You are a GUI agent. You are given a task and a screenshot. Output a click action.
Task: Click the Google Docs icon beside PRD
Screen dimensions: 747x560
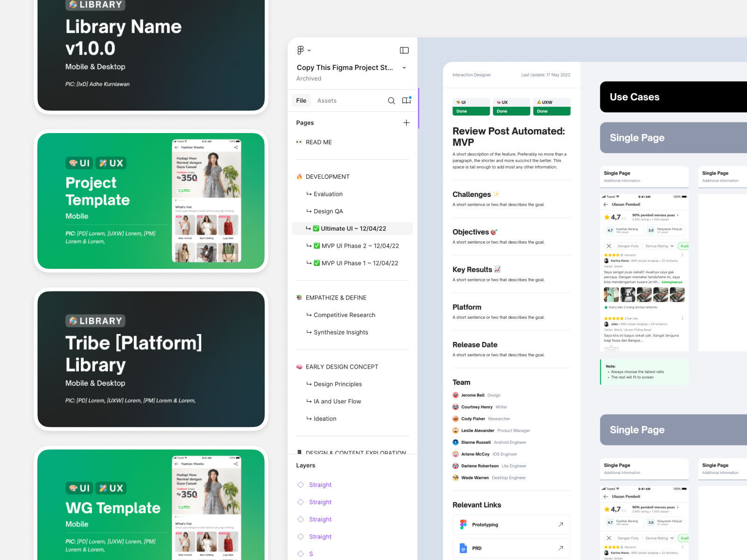coord(463,548)
